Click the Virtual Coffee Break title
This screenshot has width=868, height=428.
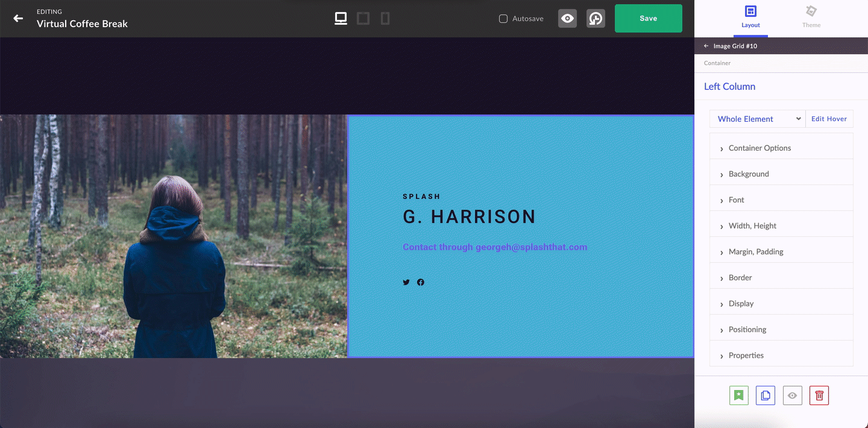83,24
